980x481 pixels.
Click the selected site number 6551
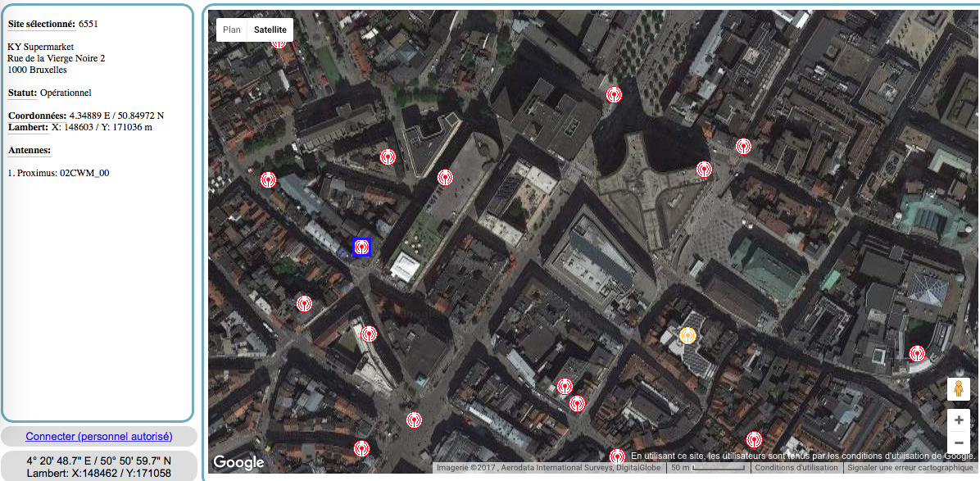(88, 25)
